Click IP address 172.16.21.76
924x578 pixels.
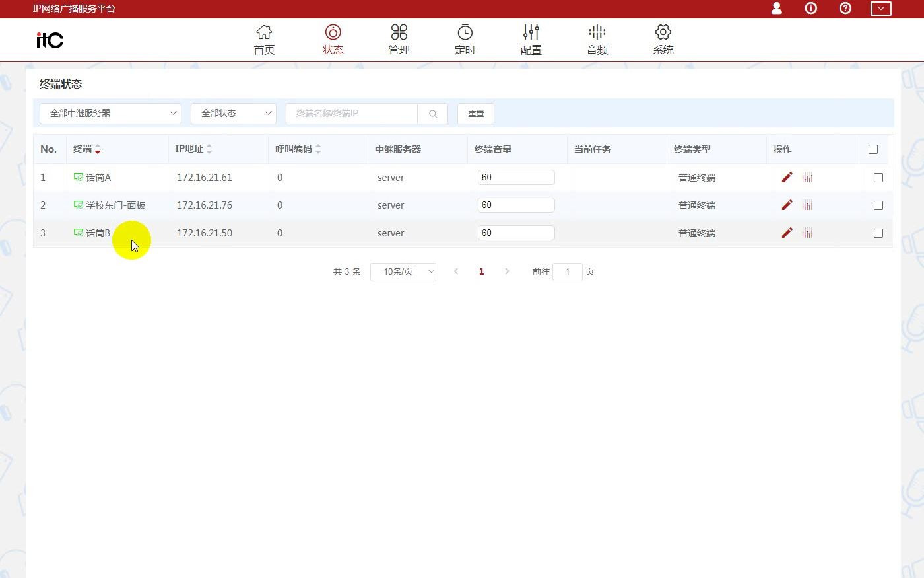pyautogui.click(x=205, y=205)
